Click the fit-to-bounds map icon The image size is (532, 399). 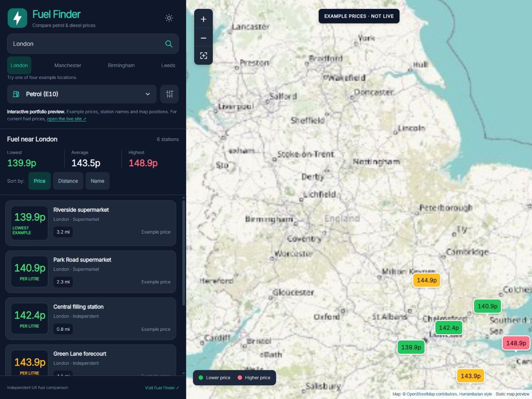[x=203, y=56]
